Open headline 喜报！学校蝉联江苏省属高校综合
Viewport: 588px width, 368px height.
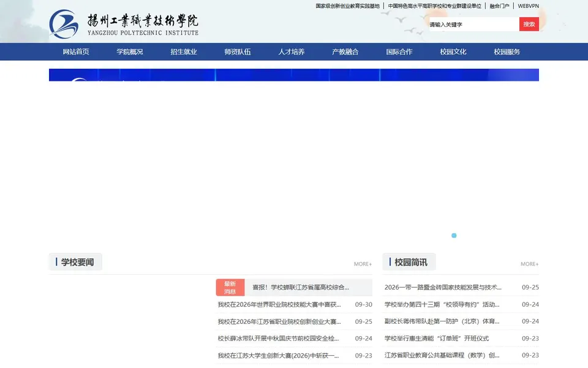300,287
